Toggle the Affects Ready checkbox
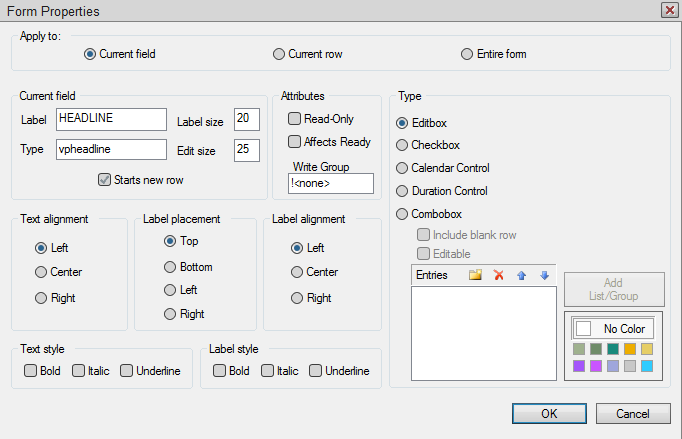The width and height of the screenshot is (682, 439). pos(295,142)
